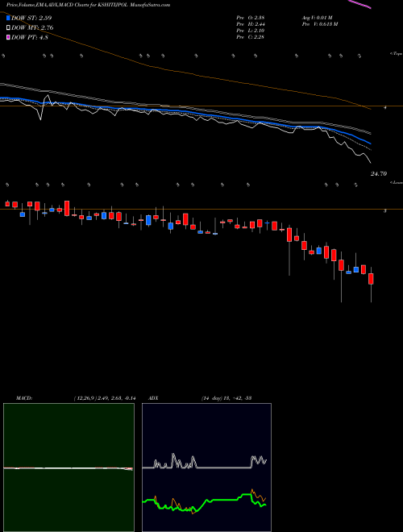Click the price axis label 4

coord(385,107)
